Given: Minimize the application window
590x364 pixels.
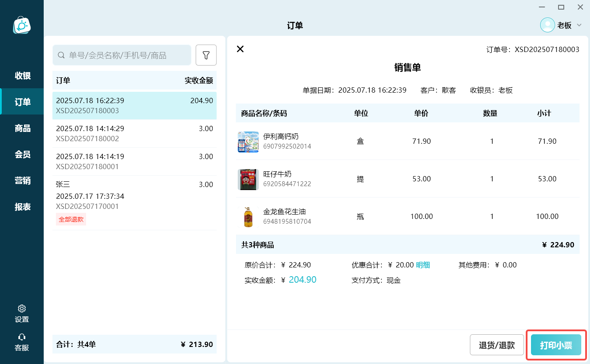Looking at the screenshot, I should (542, 7).
